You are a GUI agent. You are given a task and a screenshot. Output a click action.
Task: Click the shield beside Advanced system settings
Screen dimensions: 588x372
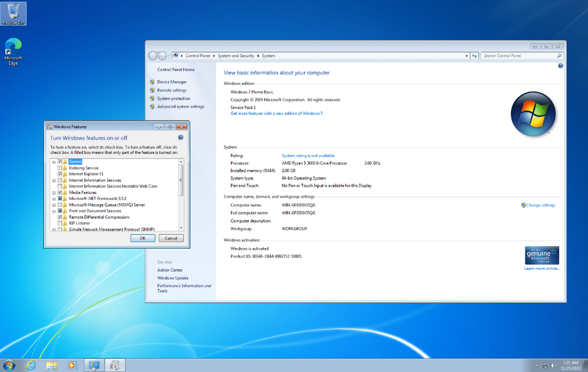[x=152, y=107]
